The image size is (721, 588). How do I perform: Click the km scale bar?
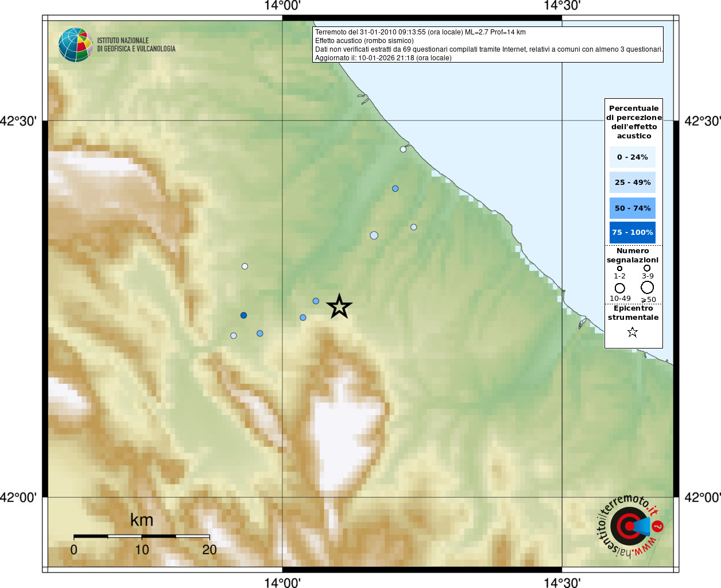pos(141,536)
